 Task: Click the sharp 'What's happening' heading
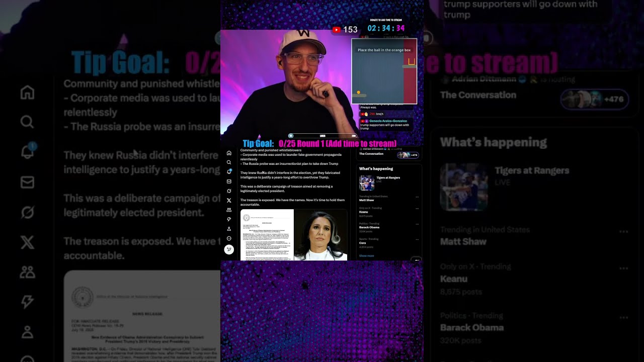pyautogui.click(x=376, y=169)
